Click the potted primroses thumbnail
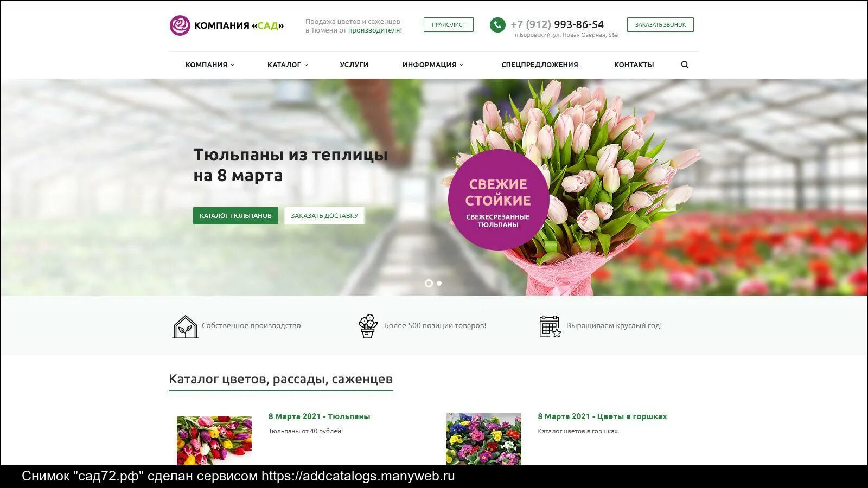 [x=484, y=439]
